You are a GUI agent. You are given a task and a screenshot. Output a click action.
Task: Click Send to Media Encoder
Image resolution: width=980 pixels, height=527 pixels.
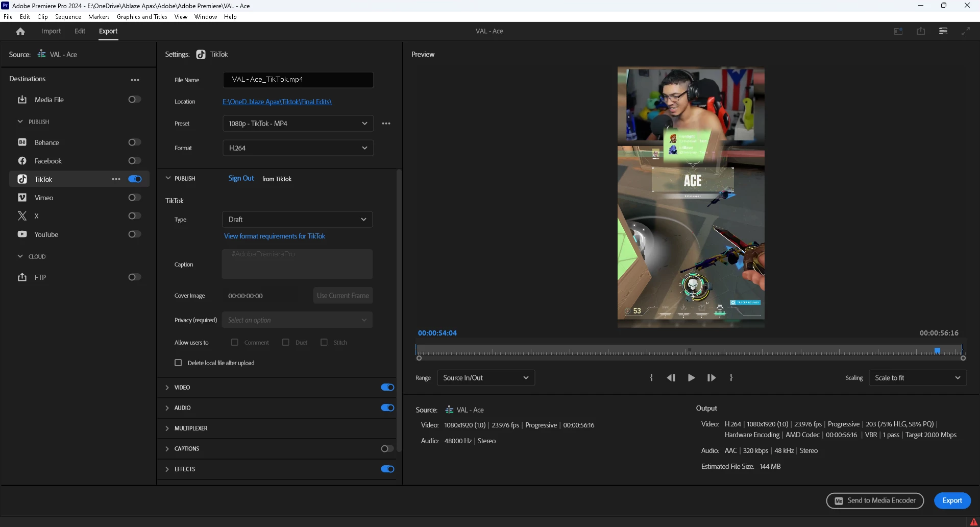pyautogui.click(x=875, y=500)
